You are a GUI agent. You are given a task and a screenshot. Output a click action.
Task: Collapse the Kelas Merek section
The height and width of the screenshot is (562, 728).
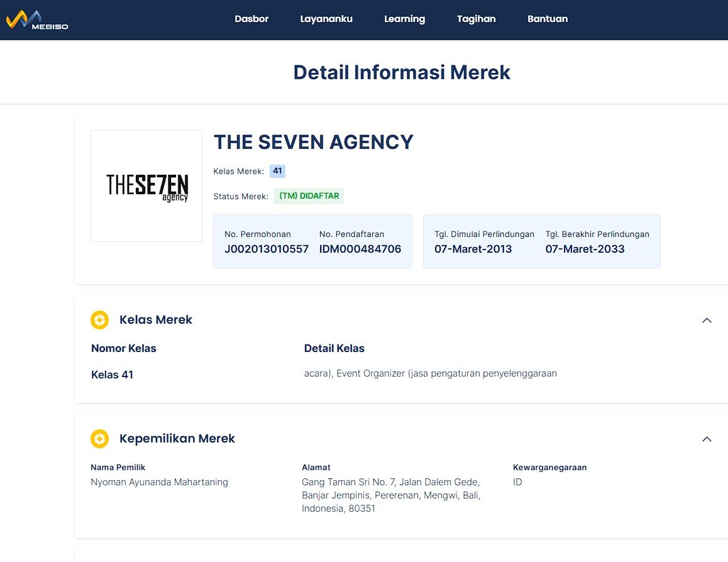tap(707, 320)
